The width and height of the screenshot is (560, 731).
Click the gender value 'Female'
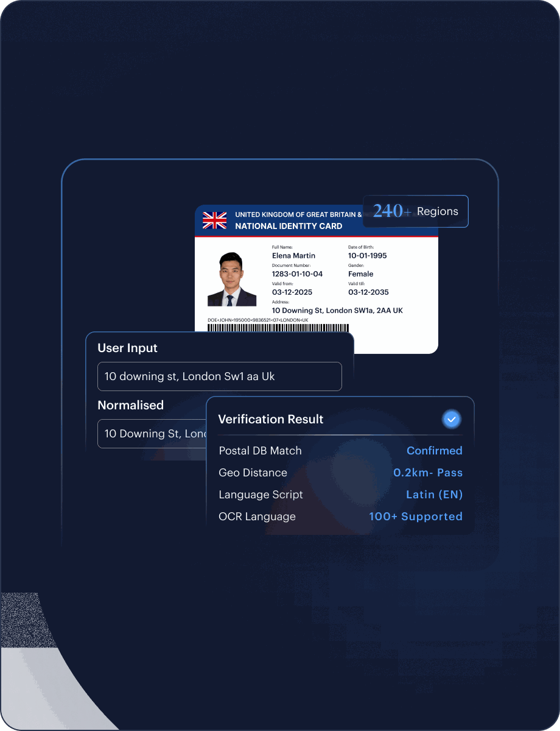pyautogui.click(x=361, y=274)
